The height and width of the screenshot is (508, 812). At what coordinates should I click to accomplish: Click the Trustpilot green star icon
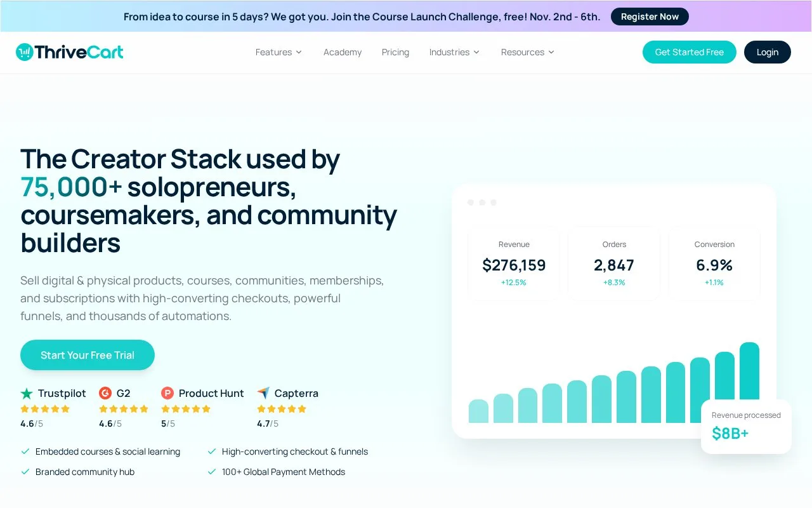27,394
